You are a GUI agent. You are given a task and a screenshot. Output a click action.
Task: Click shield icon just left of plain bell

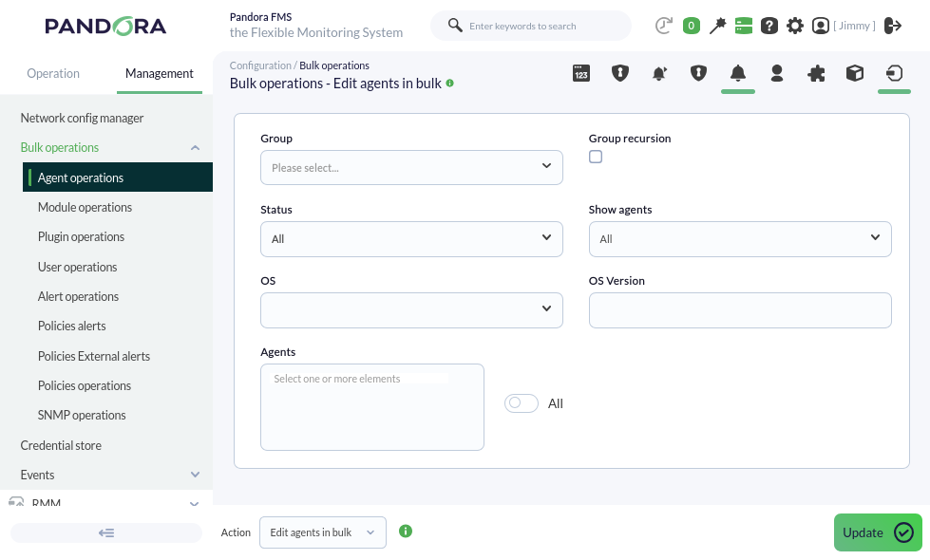point(698,73)
